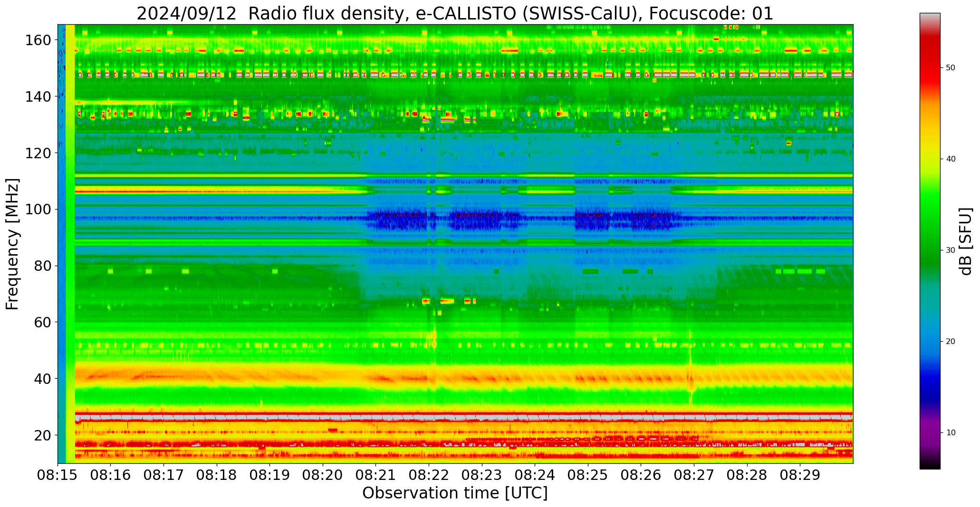Click the yellow calibration stripe near 08:15
The height and width of the screenshot is (507, 980).
coord(70,244)
